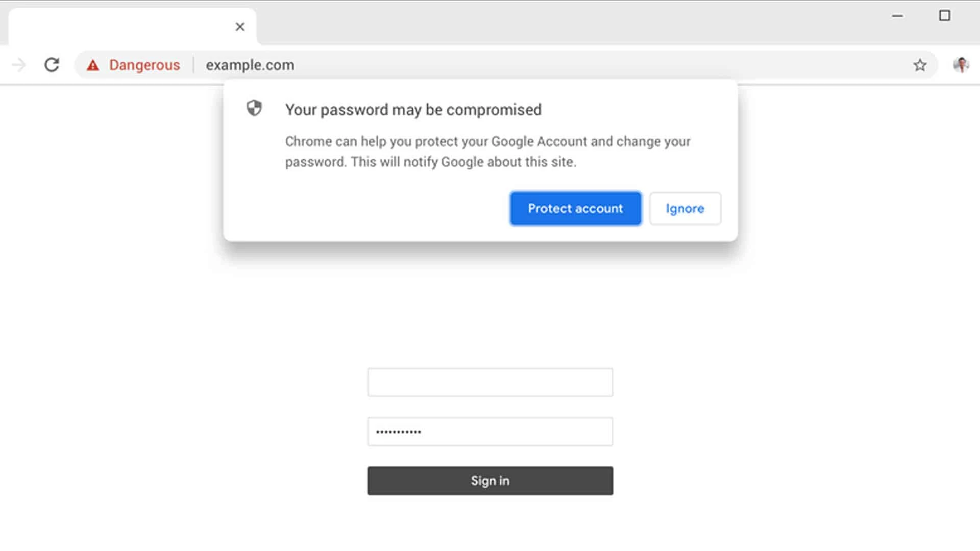Focus the empty username input field
The image size is (980, 551).
490,382
